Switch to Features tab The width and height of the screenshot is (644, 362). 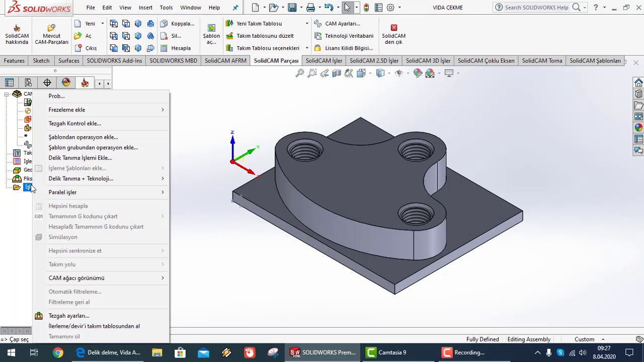point(14,61)
